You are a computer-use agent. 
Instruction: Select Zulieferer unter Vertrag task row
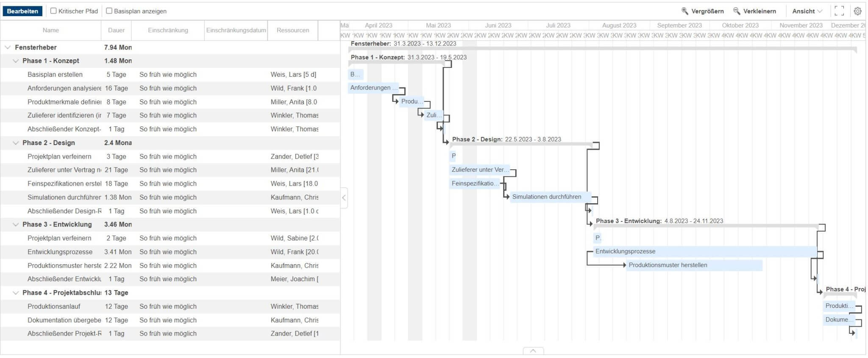tap(170, 170)
